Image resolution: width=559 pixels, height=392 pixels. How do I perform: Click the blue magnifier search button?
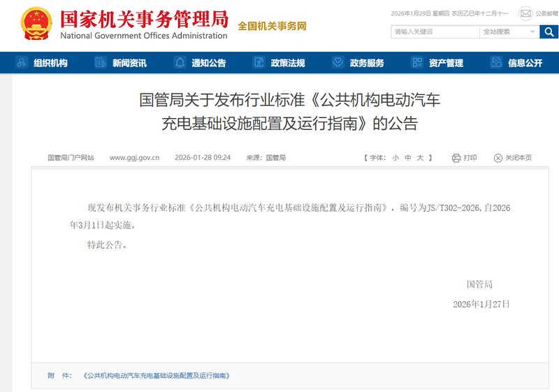coord(549,31)
